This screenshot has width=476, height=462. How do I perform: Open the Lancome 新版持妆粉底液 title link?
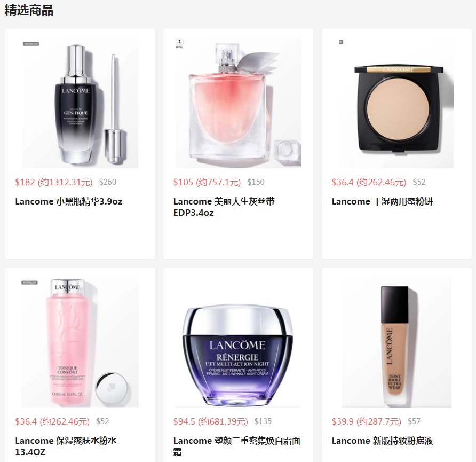tap(382, 441)
